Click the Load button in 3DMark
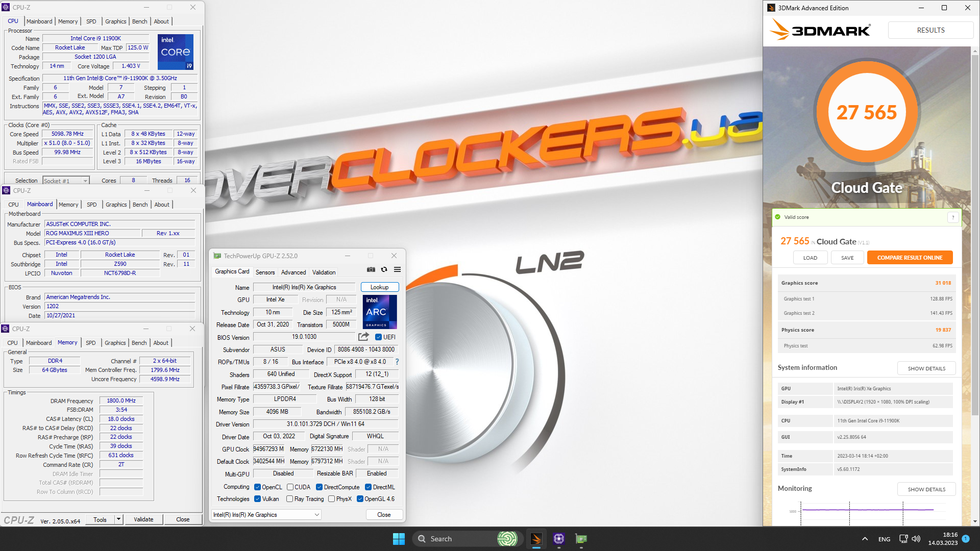The width and height of the screenshot is (980, 551). click(x=810, y=258)
